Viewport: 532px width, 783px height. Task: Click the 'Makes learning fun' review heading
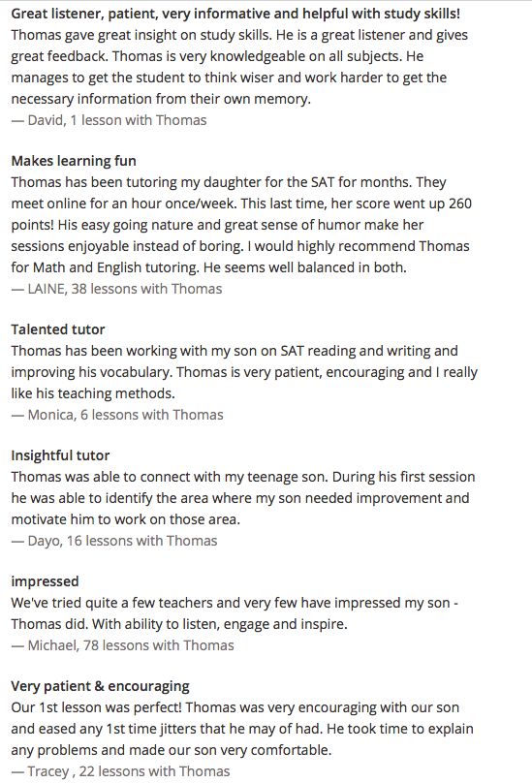(74, 161)
